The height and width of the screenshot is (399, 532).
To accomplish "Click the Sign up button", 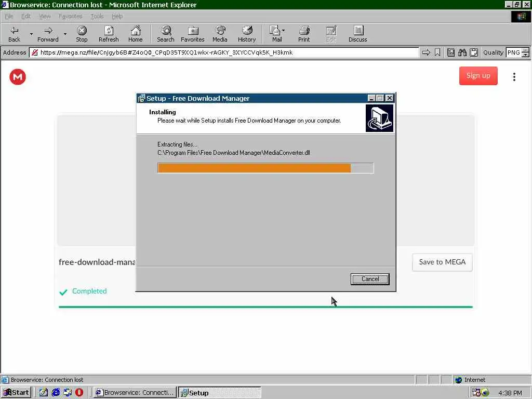I will tap(478, 76).
